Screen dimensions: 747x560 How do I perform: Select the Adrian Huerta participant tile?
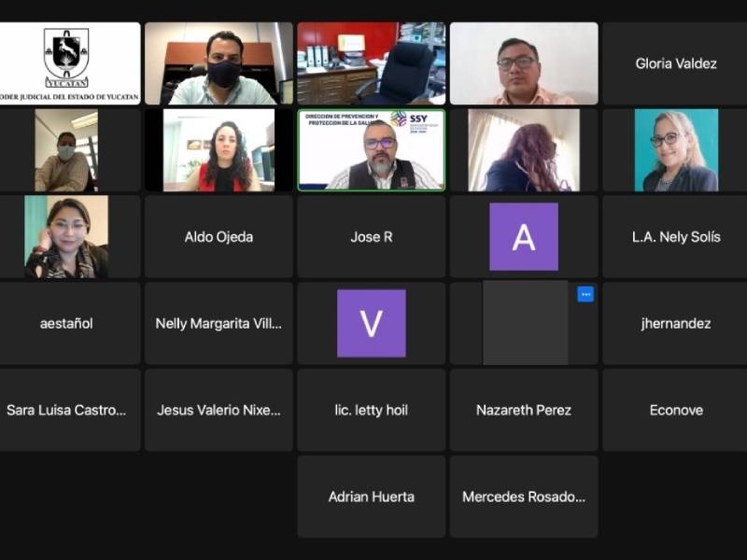[371, 497]
